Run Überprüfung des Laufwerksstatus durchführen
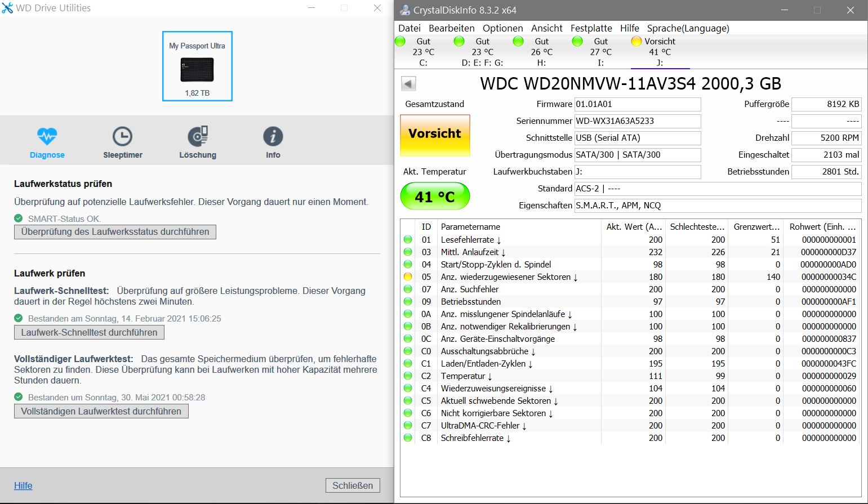This screenshot has width=868, height=504. click(115, 232)
